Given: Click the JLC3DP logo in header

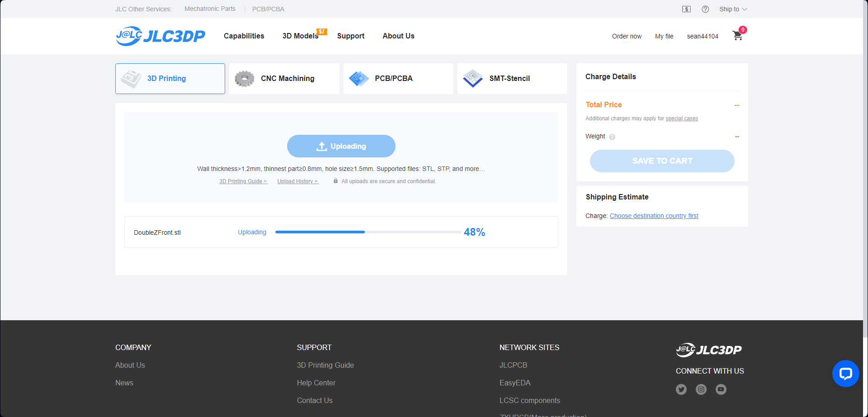Looking at the screenshot, I should tap(160, 36).
